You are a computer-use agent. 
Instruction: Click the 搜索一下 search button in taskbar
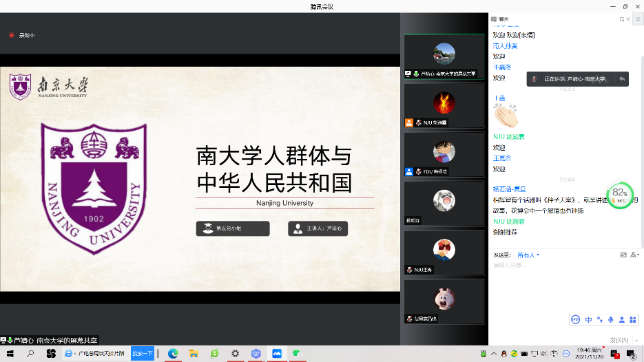coord(143,354)
